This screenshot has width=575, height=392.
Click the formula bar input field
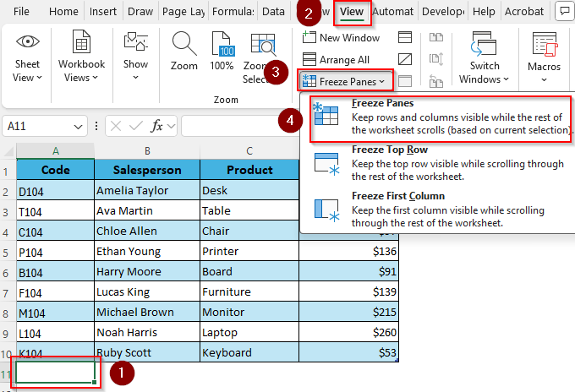240,127
